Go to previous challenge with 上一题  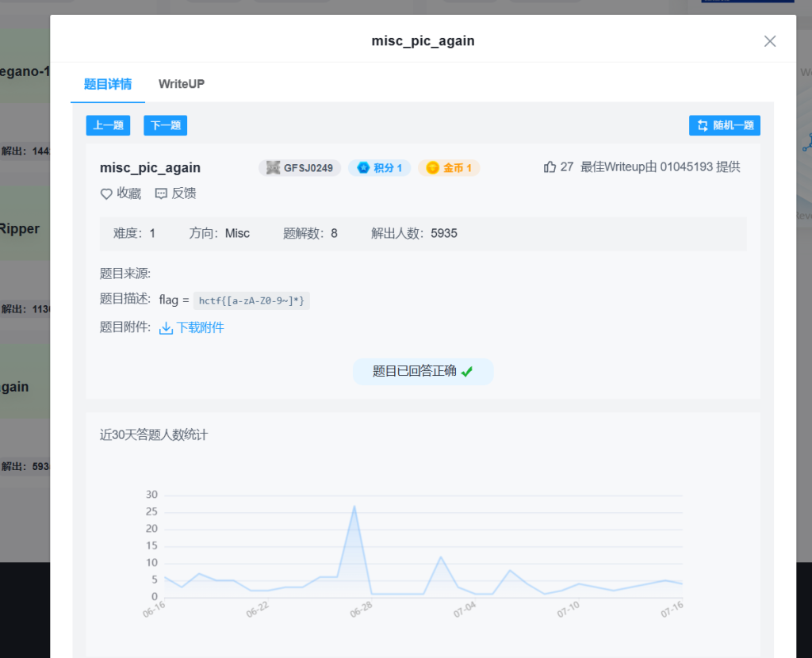click(x=108, y=125)
